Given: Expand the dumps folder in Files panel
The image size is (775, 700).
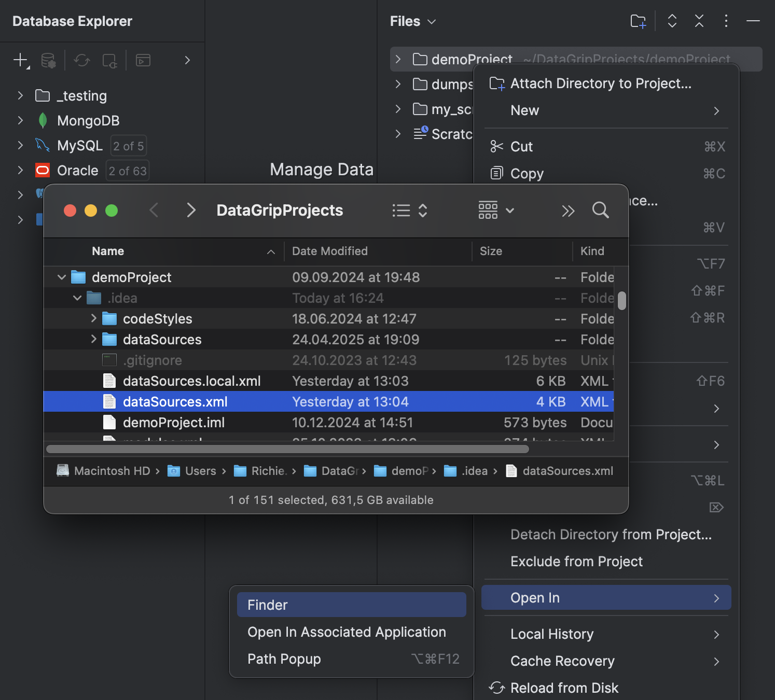Looking at the screenshot, I should click(398, 84).
